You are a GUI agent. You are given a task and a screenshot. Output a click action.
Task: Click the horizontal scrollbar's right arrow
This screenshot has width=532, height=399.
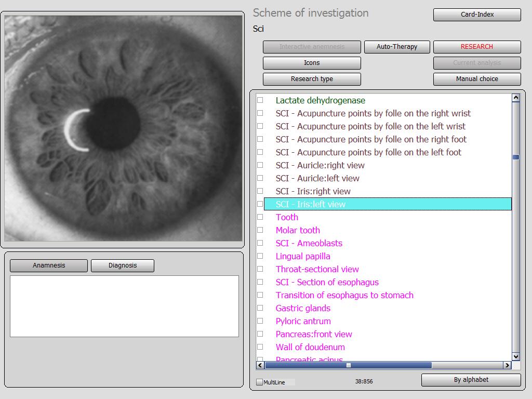tap(507, 365)
